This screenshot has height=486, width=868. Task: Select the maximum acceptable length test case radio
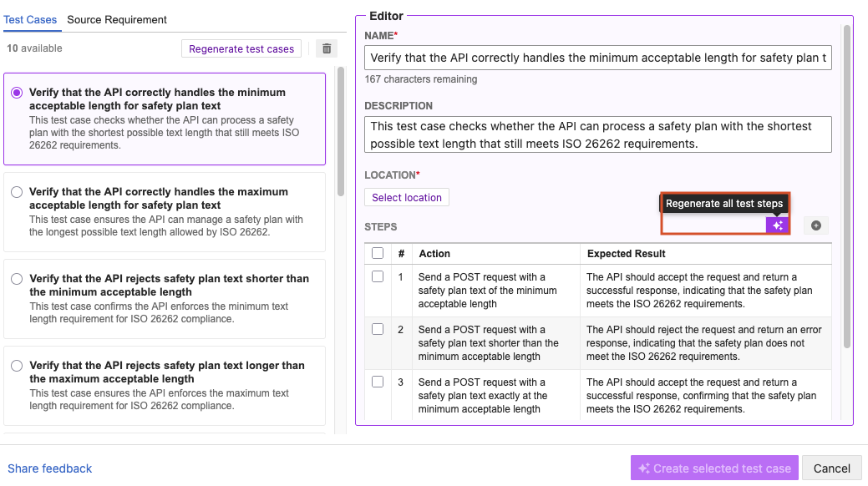[18, 192]
